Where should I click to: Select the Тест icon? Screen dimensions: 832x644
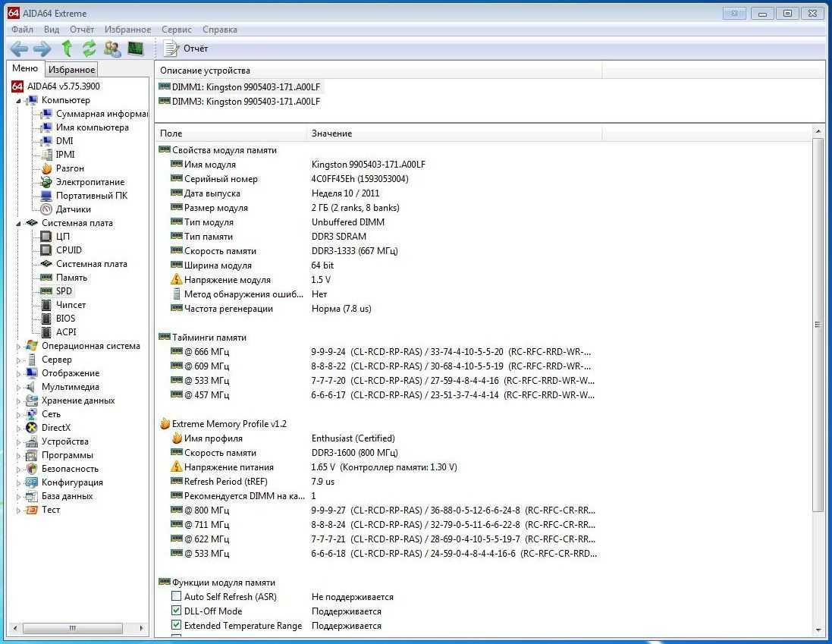32,510
